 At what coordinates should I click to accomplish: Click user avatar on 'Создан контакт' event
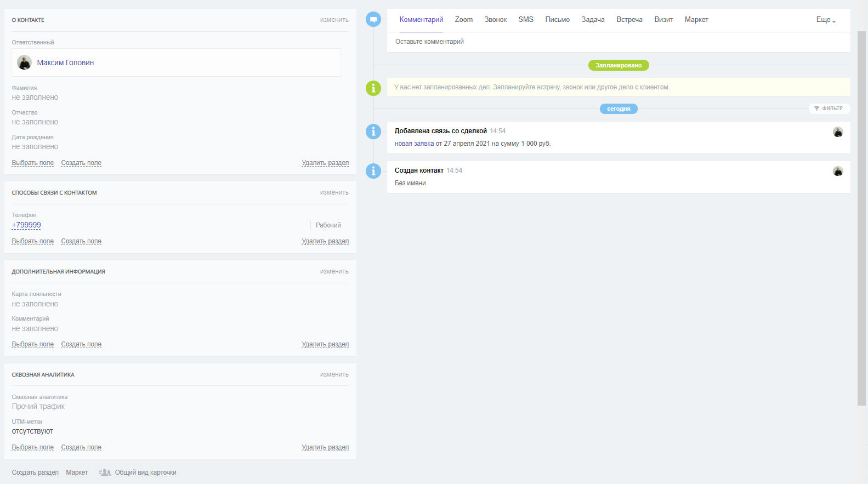coord(838,171)
